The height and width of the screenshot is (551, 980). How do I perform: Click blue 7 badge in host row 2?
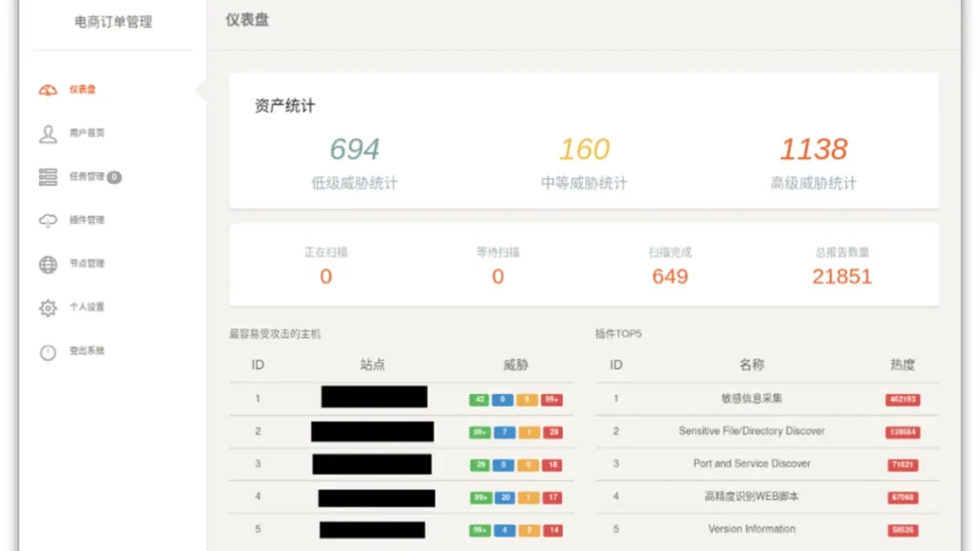pos(504,432)
